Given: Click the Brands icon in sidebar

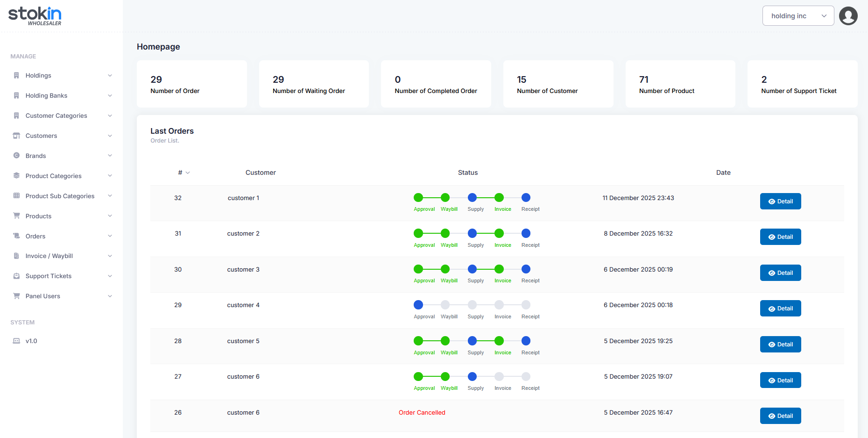Looking at the screenshot, I should (x=16, y=156).
